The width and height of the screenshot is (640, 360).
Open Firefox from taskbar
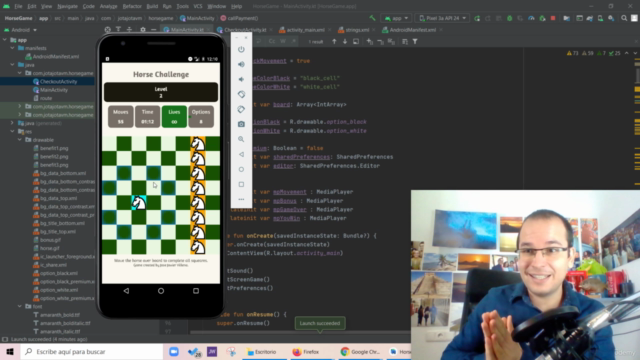point(306,351)
